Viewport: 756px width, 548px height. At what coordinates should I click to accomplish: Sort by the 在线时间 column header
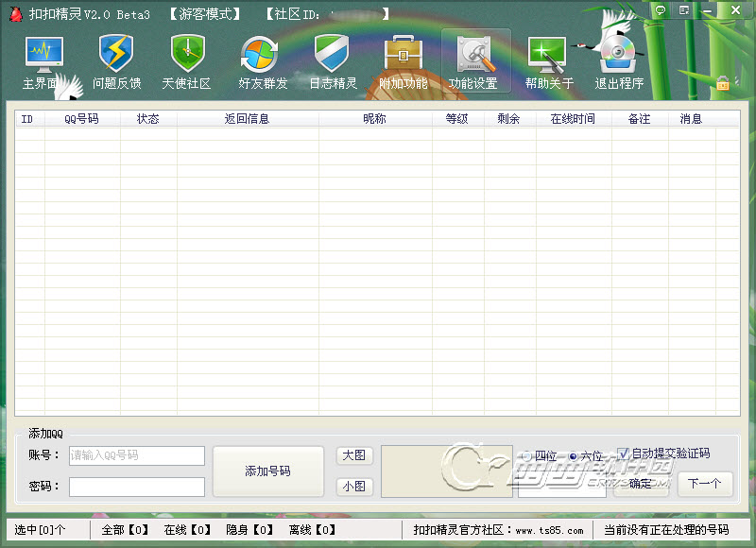click(x=574, y=119)
